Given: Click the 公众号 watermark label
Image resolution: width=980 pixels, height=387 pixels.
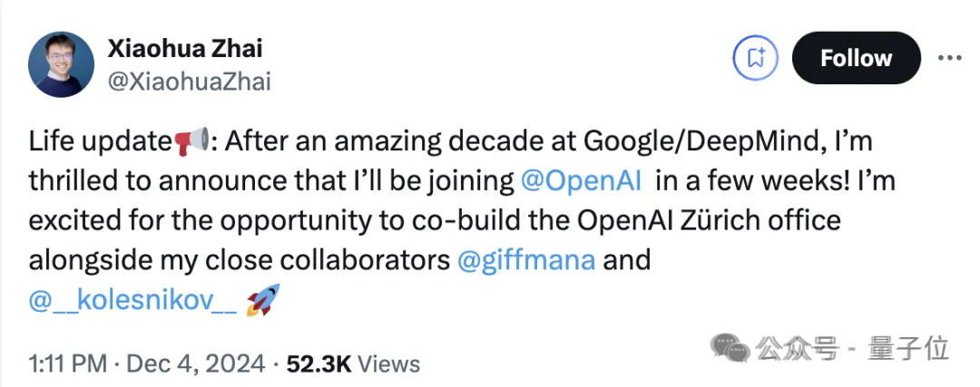Looking at the screenshot, I should (797, 348).
